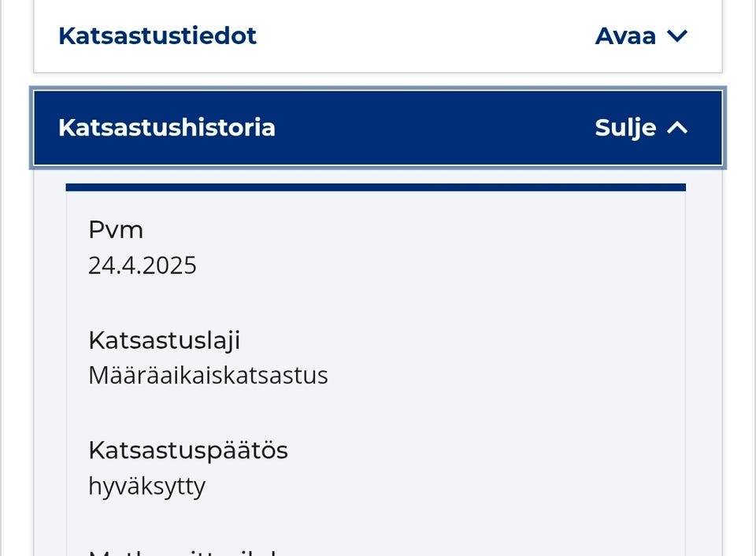Click the chevron on the Katsastustiedot row
This screenshot has width=756, height=556.
tap(677, 35)
